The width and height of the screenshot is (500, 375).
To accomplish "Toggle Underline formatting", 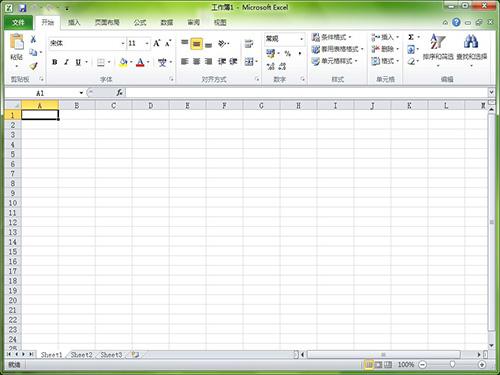I will 78,62.
